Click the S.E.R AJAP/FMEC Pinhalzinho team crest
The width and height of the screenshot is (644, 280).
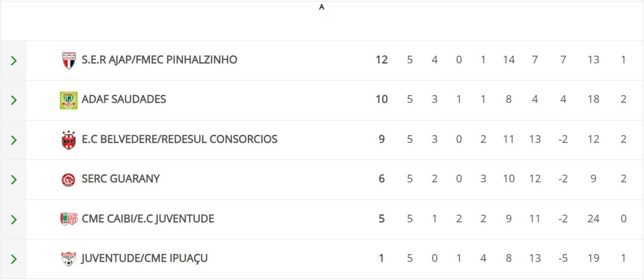coord(68,60)
